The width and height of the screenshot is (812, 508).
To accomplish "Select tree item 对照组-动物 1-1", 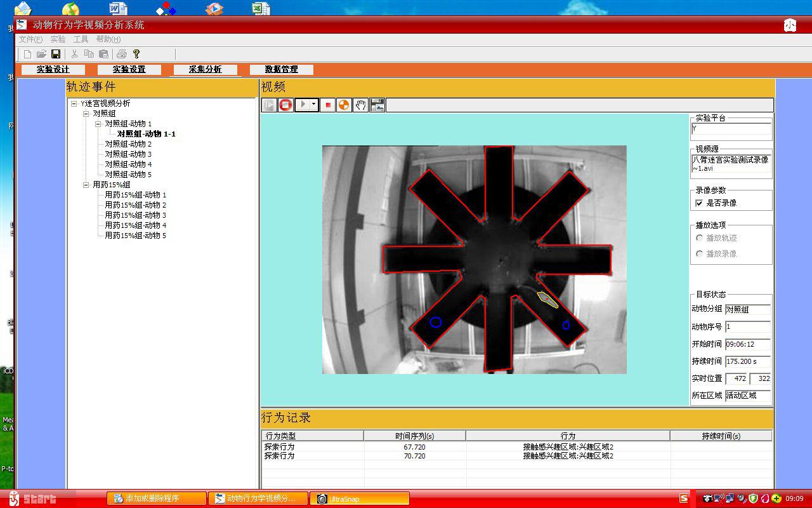I will 147,134.
